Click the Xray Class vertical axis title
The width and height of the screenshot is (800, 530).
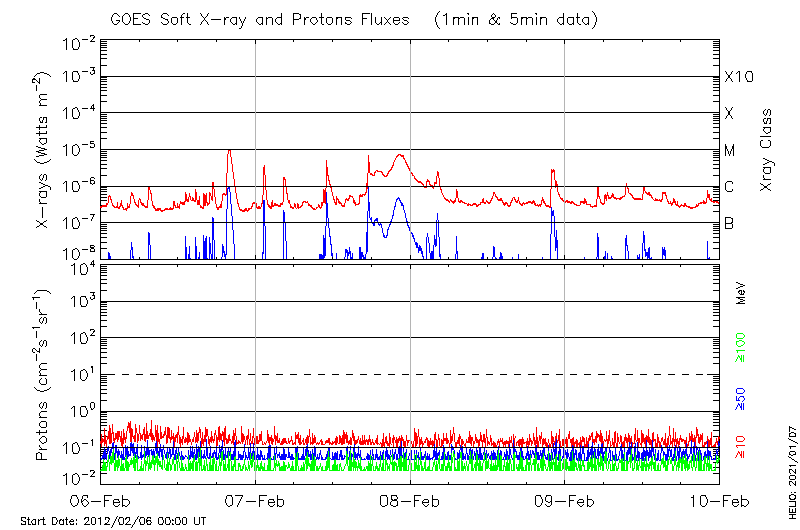point(767,150)
